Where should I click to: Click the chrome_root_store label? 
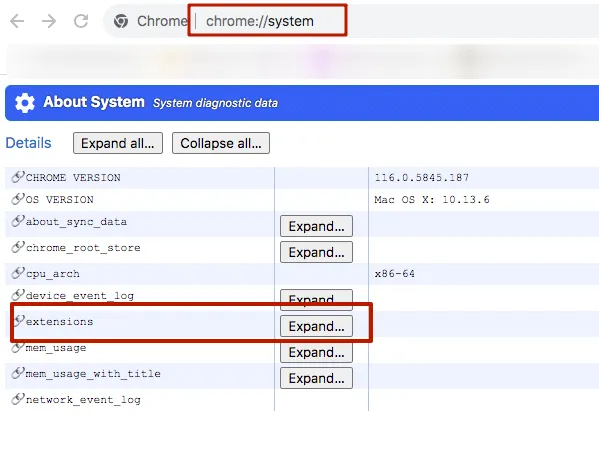(83, 248)
